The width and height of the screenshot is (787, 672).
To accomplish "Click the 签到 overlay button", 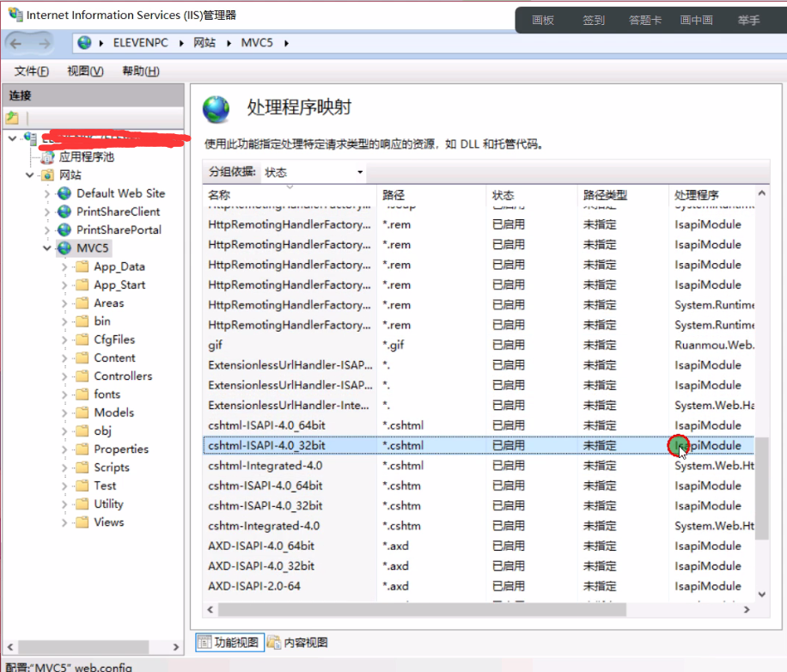I will coord(594,20).
